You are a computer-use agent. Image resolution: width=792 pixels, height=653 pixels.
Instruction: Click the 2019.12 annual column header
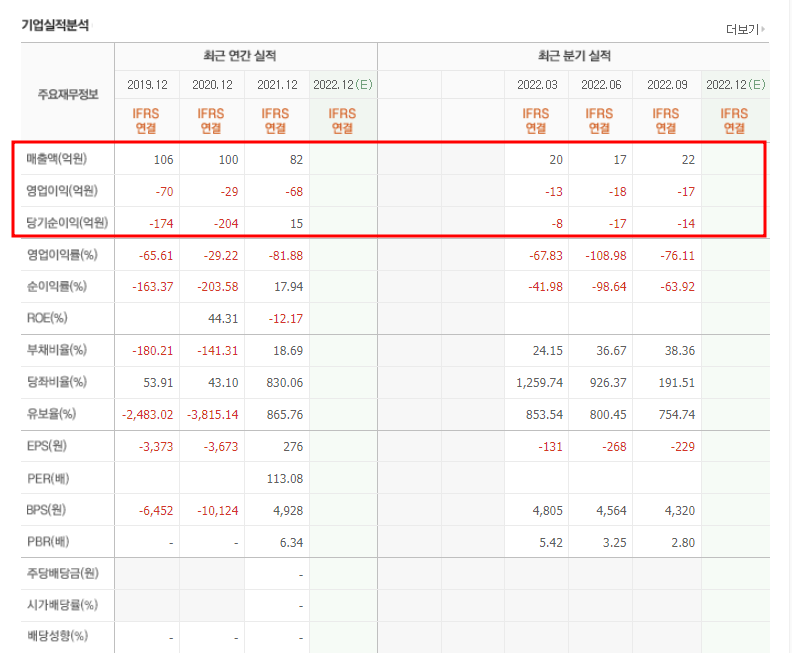pos(147,85)
